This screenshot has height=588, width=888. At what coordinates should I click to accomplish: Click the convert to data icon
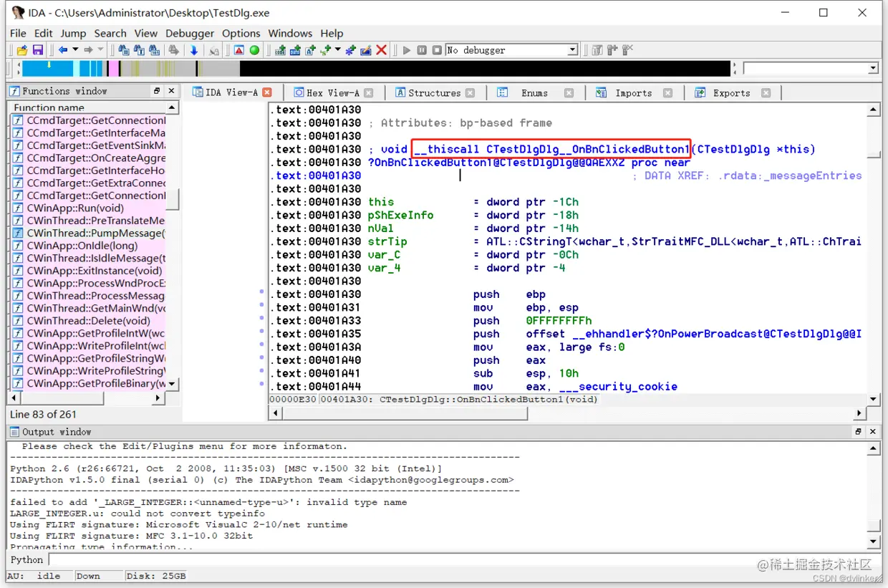(x=295, y=50)
